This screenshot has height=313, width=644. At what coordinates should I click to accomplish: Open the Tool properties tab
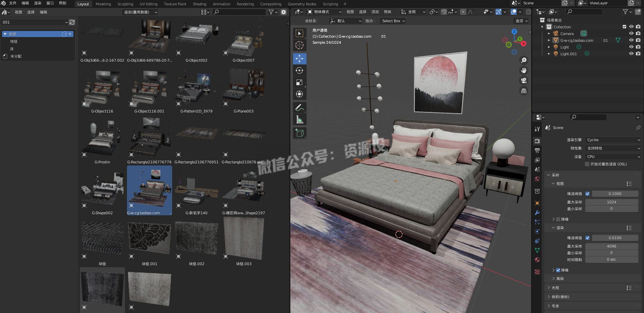(537, 129)
